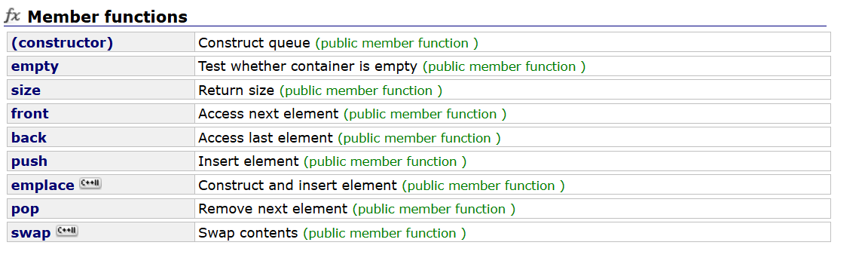Image resolution: width=868 pixels, height=273 pixels.
Task: Go to the size function page
Action: (x=26, y=90)
